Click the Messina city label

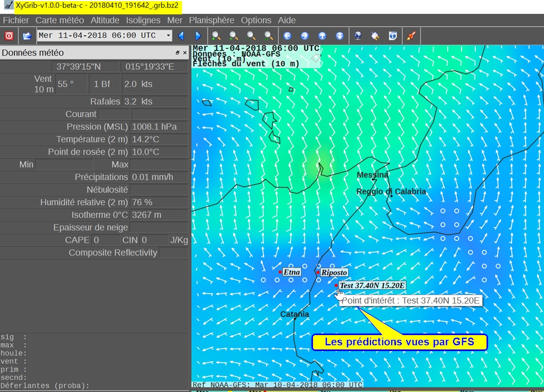[x=372, y=174]
